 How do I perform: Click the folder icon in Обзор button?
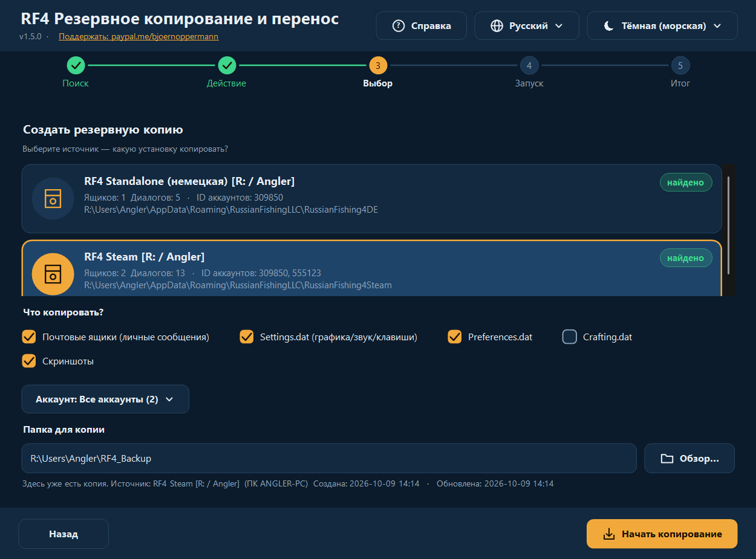point(667,459)
